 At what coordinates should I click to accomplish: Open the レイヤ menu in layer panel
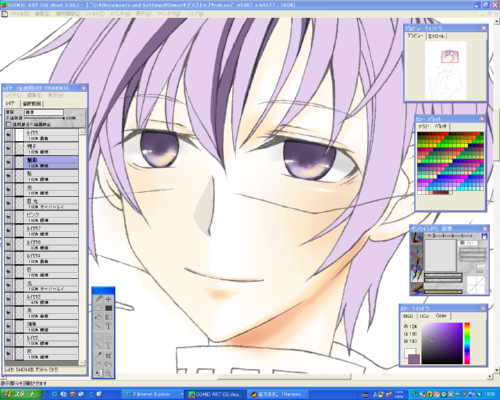[13, 95]
